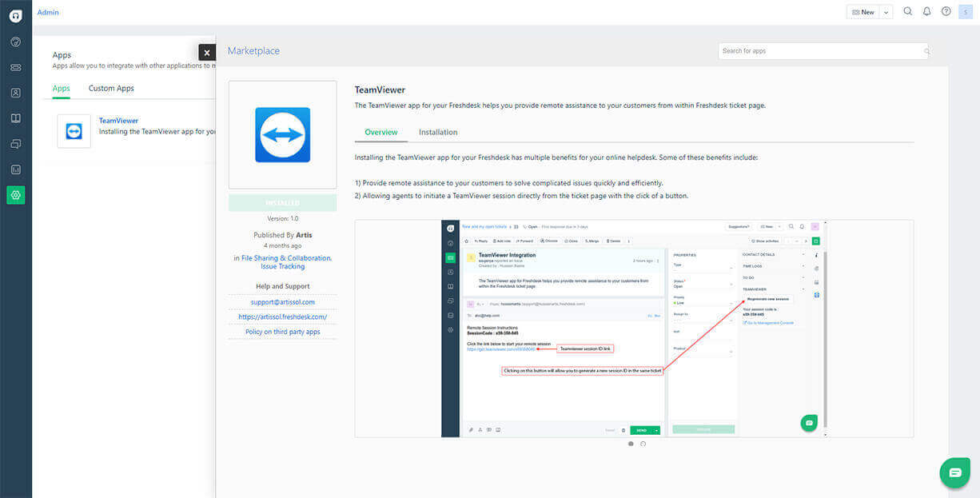
Task: Open Solutions book icon in sidebar
Action: coord(15,118)
